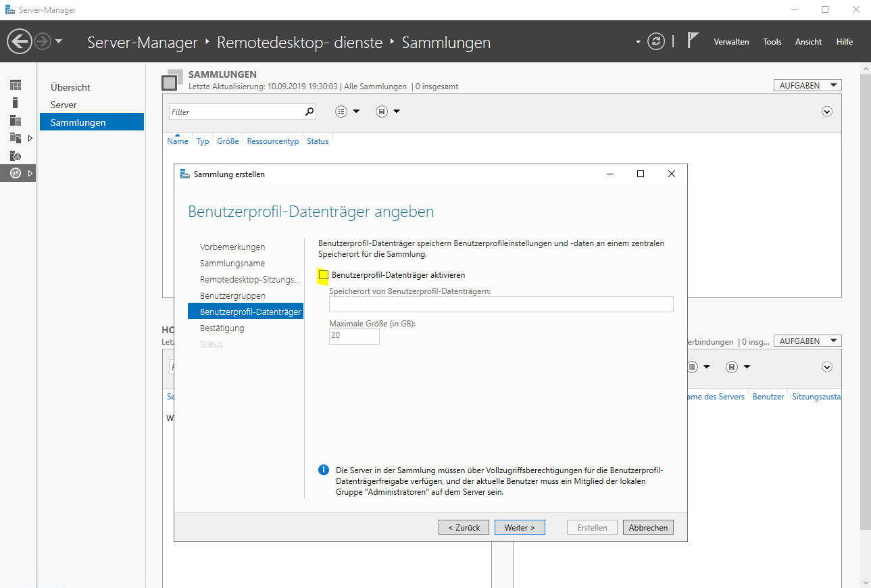Click the blue info icon in wizard
Image resolution: width=871 pixels, height=588 pixels.
pos(324,470)
